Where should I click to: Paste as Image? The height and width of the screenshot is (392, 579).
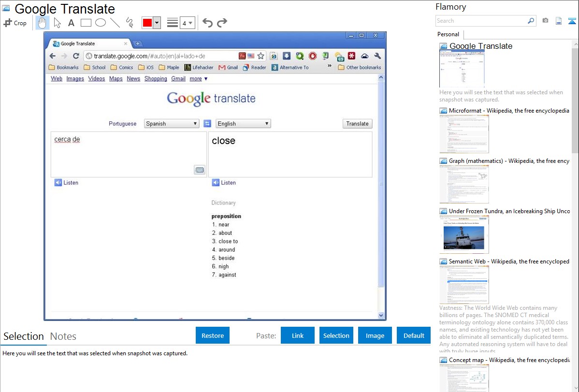point(375,335)
